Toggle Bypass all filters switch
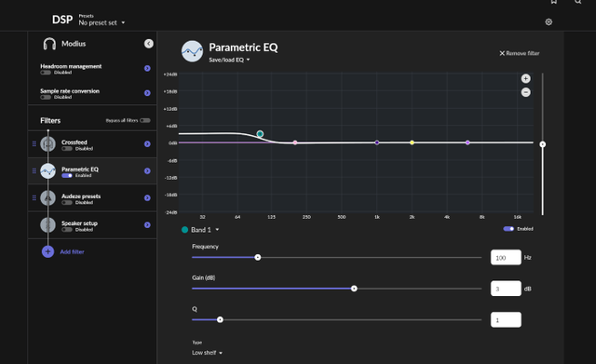596x364 pixels. (x=145, y=120)
